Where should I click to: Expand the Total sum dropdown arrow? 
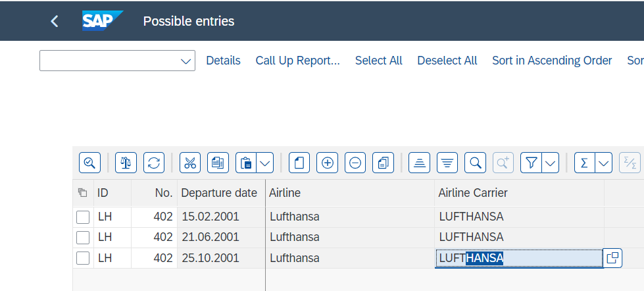pyautogui.click(x=604, y=163)
